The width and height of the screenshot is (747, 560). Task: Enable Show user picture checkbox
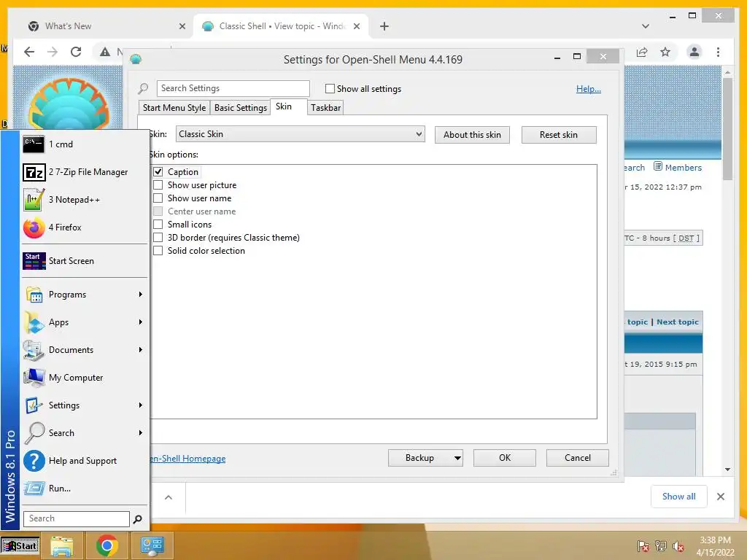158,184
